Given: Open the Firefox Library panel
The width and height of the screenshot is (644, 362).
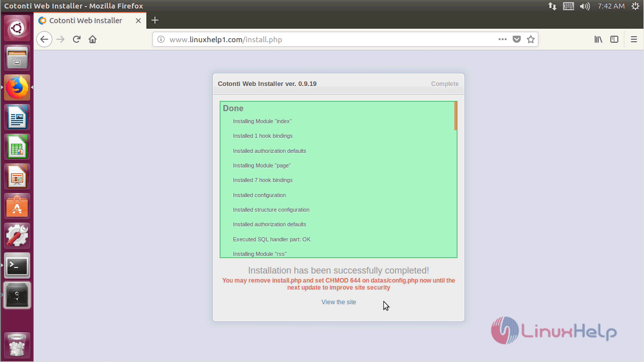Looking at the screenshot, I should [598, 39].
